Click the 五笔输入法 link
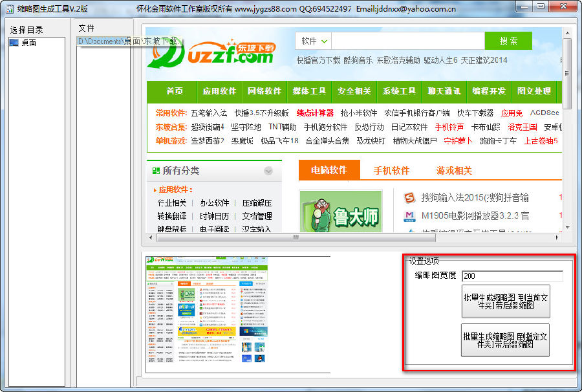This screenshot has height=392, width=582. [209, 113]
